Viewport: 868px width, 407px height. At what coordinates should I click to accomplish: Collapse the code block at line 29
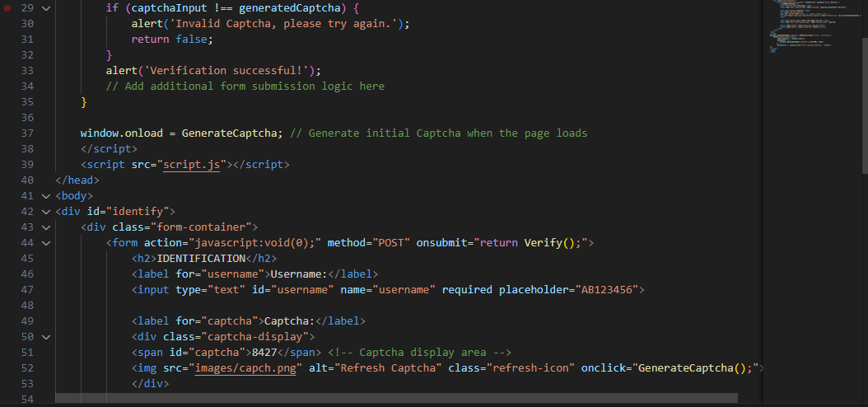(x=45, y=8)
